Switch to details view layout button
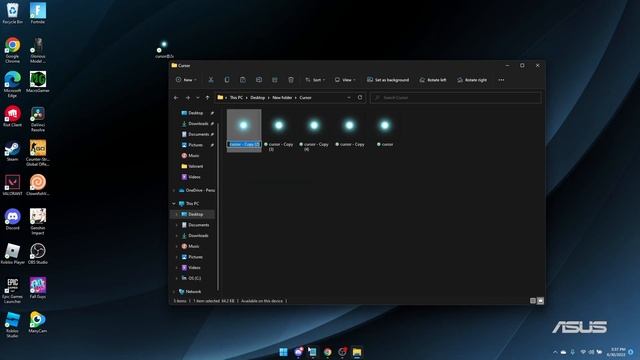The width and height of the screenshot is (640, 360). point(533,301)
